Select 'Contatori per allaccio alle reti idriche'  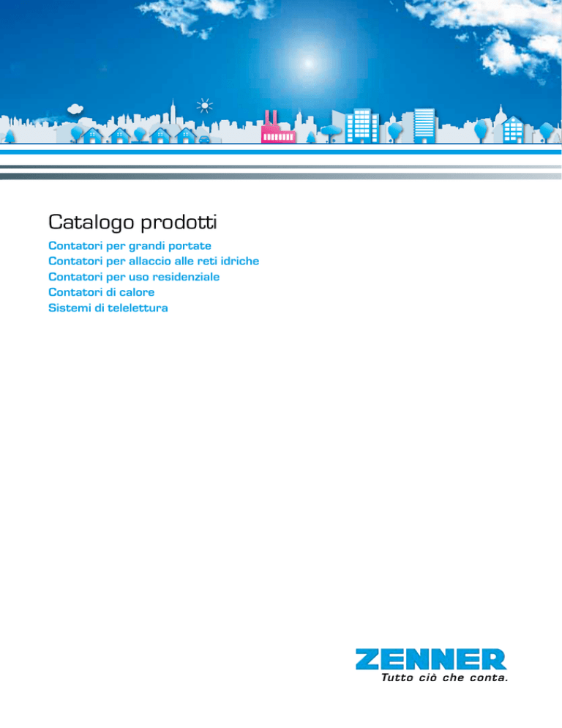tap(154, 261)
